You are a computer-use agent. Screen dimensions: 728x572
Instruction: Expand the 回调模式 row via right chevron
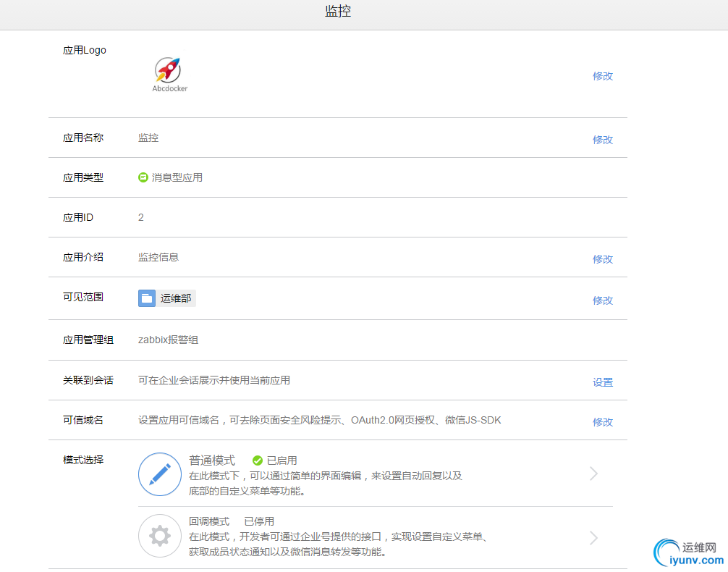[x=593, y=538]
